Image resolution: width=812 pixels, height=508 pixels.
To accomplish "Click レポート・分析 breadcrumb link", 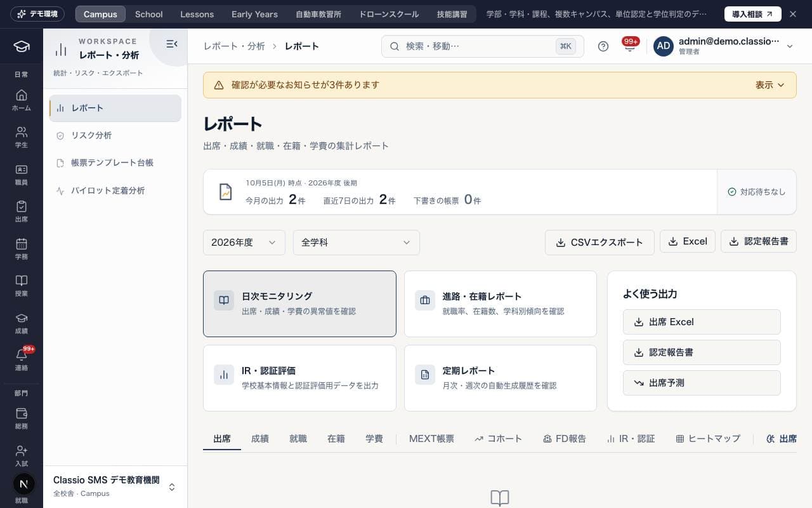I will click(234, 46).
